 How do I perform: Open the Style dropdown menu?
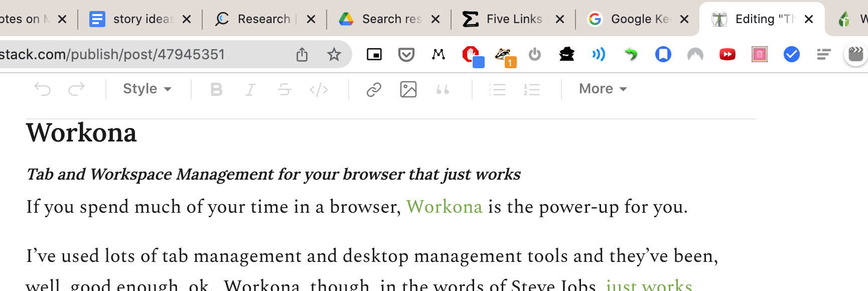click(x=147, y=89)
